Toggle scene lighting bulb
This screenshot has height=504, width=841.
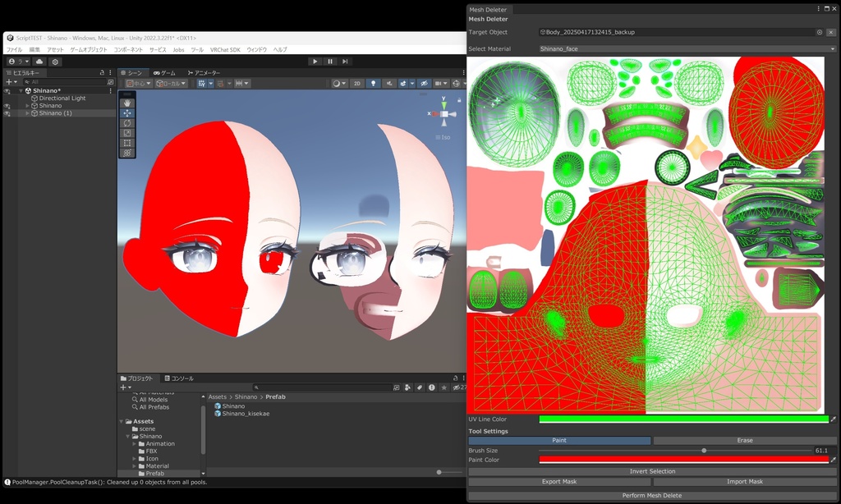click(x=374, y=84)
